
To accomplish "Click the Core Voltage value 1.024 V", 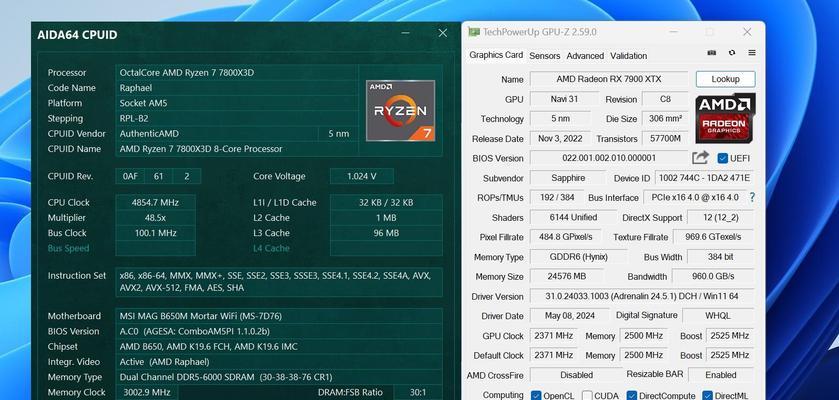I will [x=362, y=176].
